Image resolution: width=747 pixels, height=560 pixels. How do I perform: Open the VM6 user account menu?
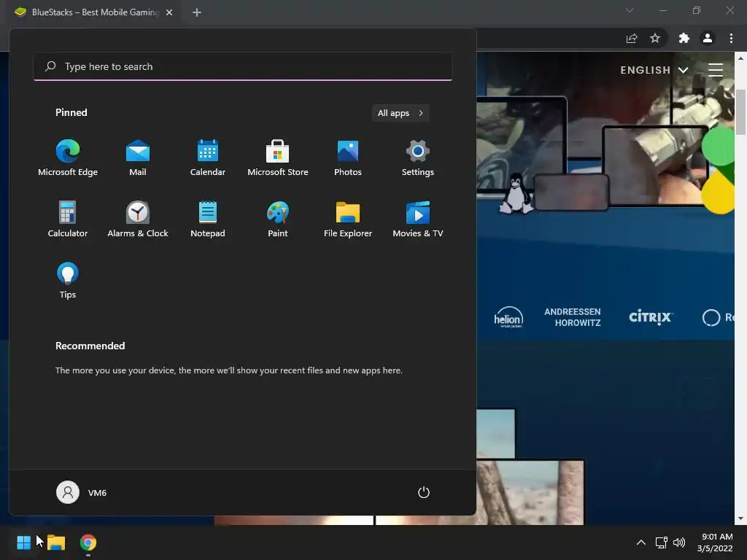[82, 492]
